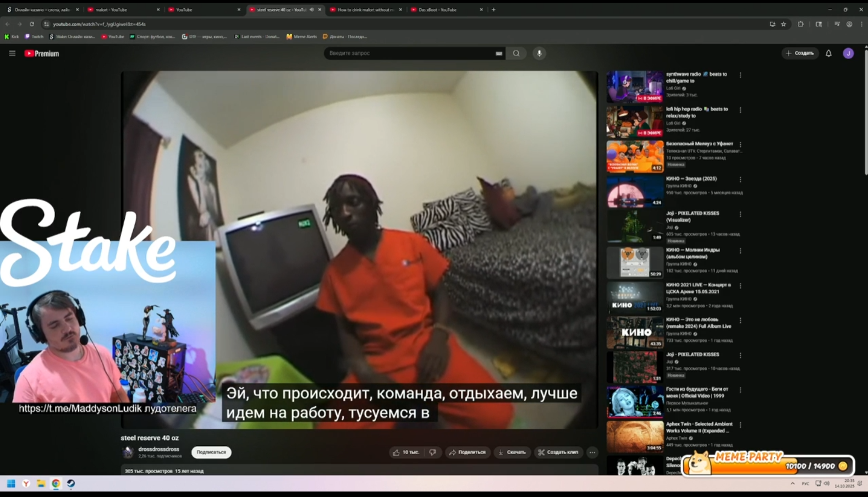Open the on-screen keyboard in search box

(x=499, y=53)
